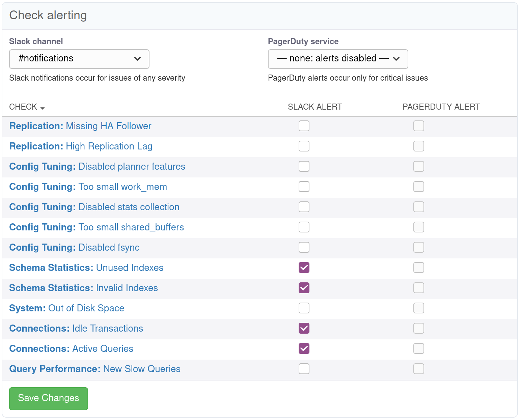Open Replication: Missing HA Follower check
The width and height of the screenshot is (520, 420).
(x=80, y=126)
